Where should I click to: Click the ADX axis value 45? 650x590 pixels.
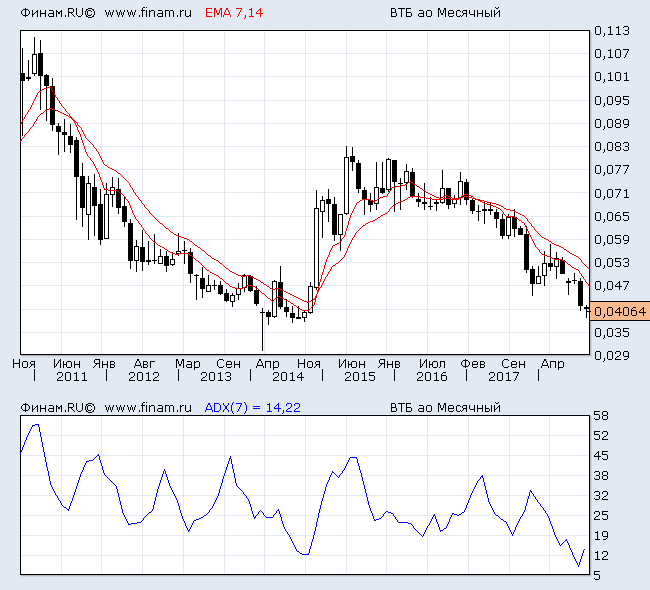click(601, 456)
